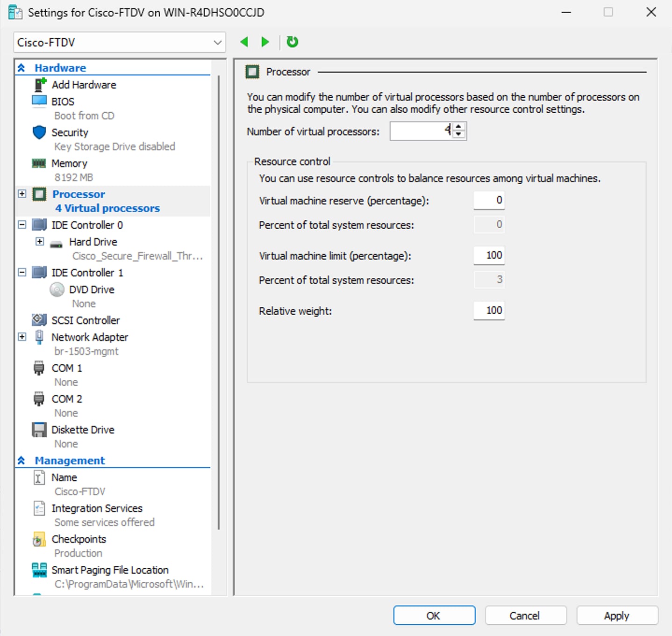Select the Memory tree item
The image size is (672, 636).
[x=70, y=163]
